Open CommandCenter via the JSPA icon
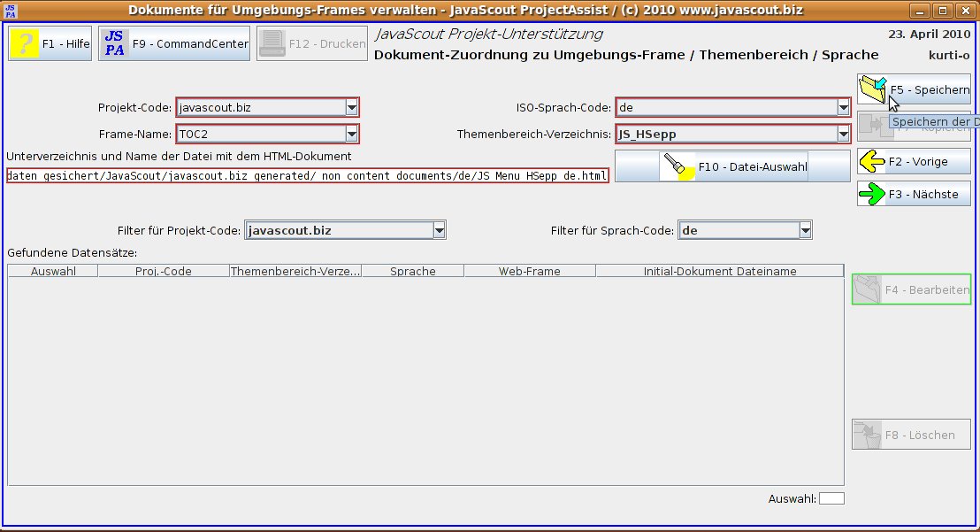This screenshot has height=532, width=980. [115, 43]
